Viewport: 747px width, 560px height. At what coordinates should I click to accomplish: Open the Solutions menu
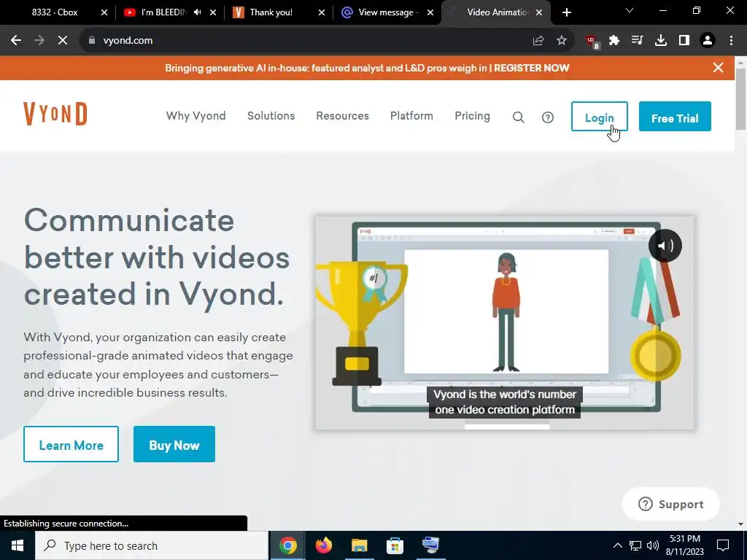[x=271, y=116]
